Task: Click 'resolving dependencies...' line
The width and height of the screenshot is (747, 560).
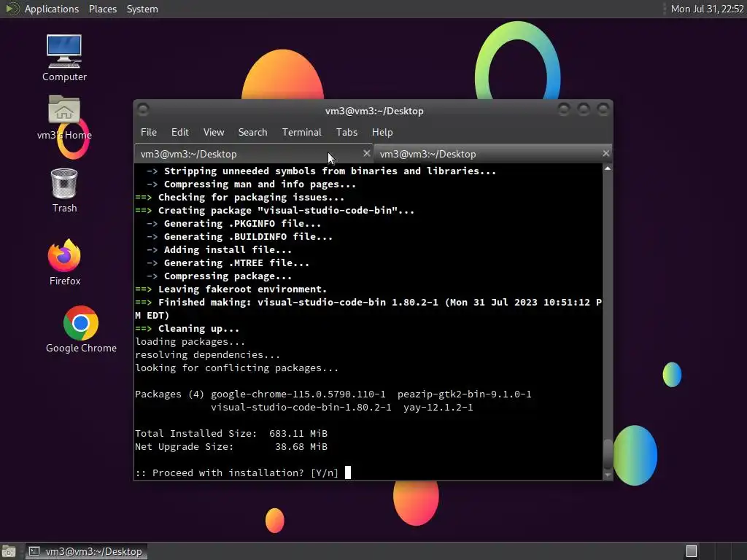Action: point(207,355)
